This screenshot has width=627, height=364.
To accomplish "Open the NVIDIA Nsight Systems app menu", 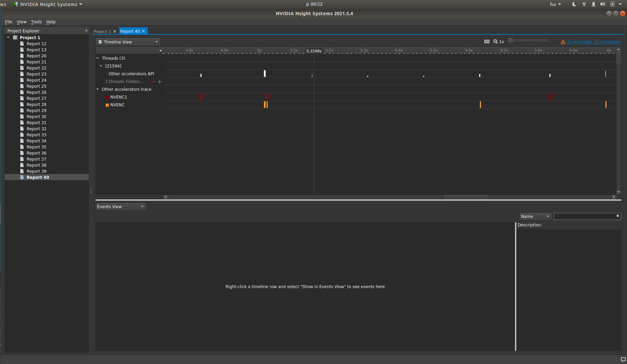I will [48, 4].
